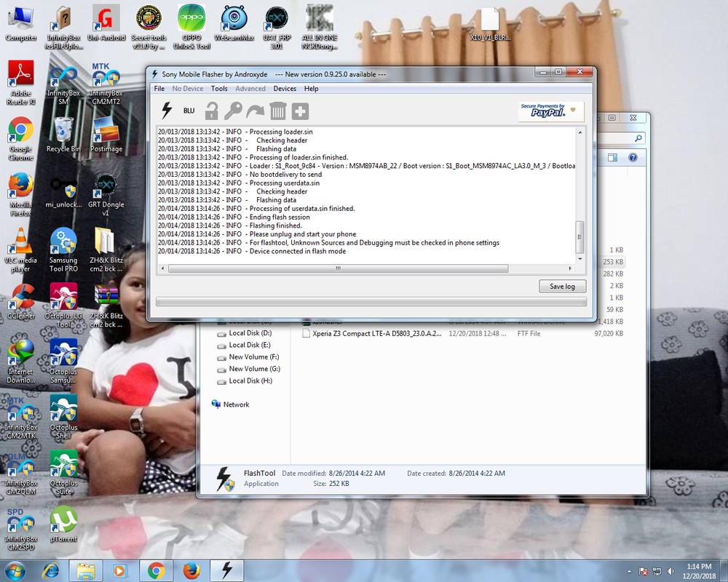Open the Recycle Bin icon
The width and height of the screenshot is (728, 582).
tap(63, 135)
